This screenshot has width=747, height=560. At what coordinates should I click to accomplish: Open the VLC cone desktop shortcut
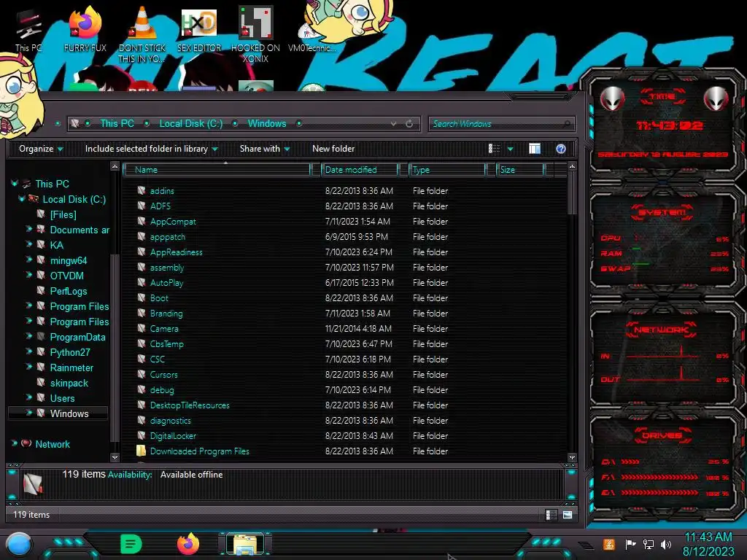click(x=142, y=34)
